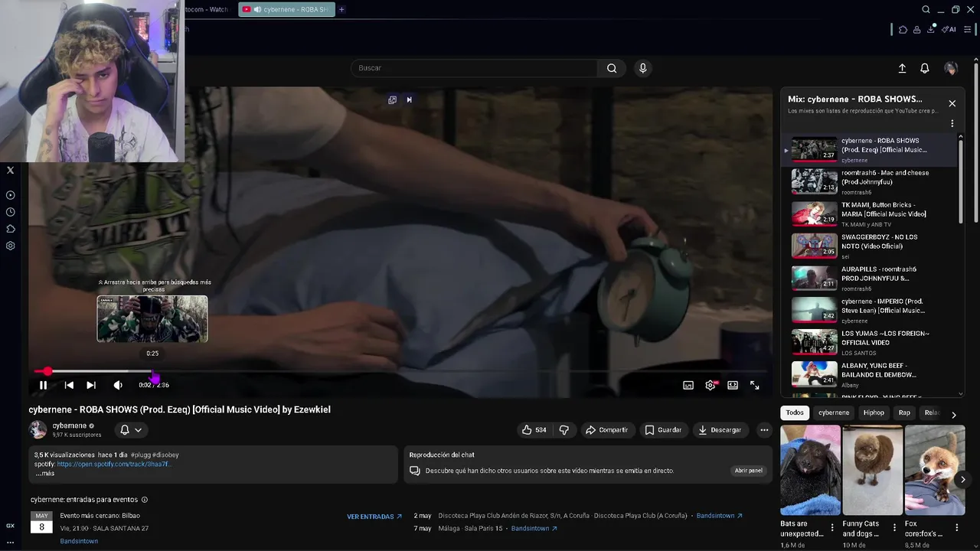Play AURAPILLS - roomtrash6 from playlist
This screenshot has width=980, height=551.
click(x=869, y=278)
